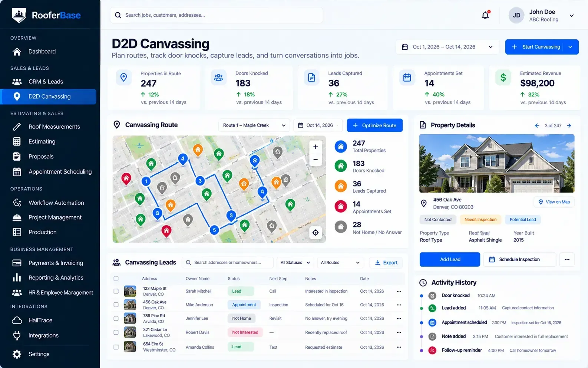
Task: Check the 123 Maple St row checkbox
Action: click(116, 291)
